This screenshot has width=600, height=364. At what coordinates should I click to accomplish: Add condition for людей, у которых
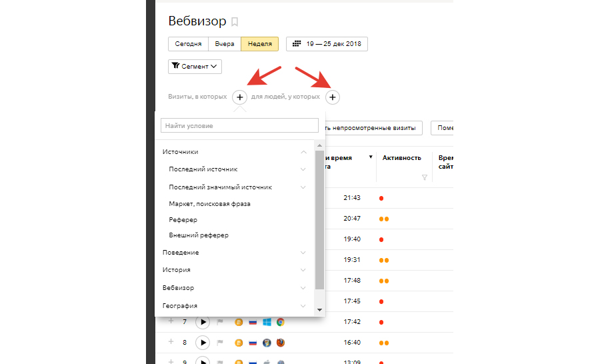tap(332, 97)
